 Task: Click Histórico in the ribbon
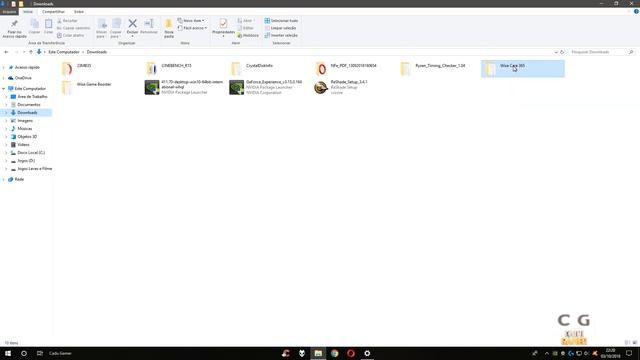tap(248, 36)
